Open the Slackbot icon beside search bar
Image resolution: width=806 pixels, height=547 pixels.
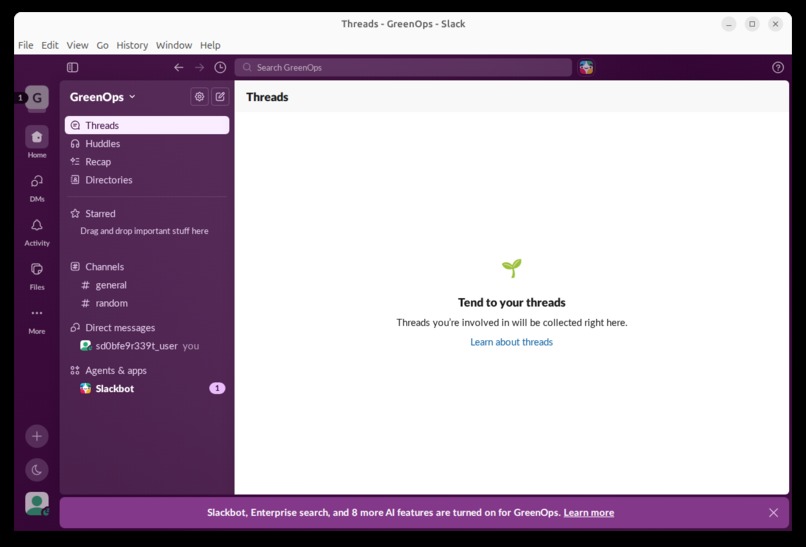tap(586, 67)
